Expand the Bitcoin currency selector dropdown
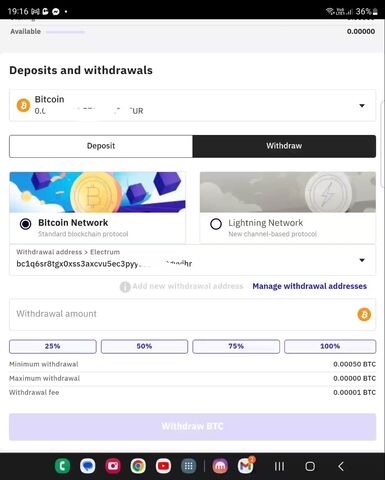Screen dimensions: 385x480 pos(192,105)
